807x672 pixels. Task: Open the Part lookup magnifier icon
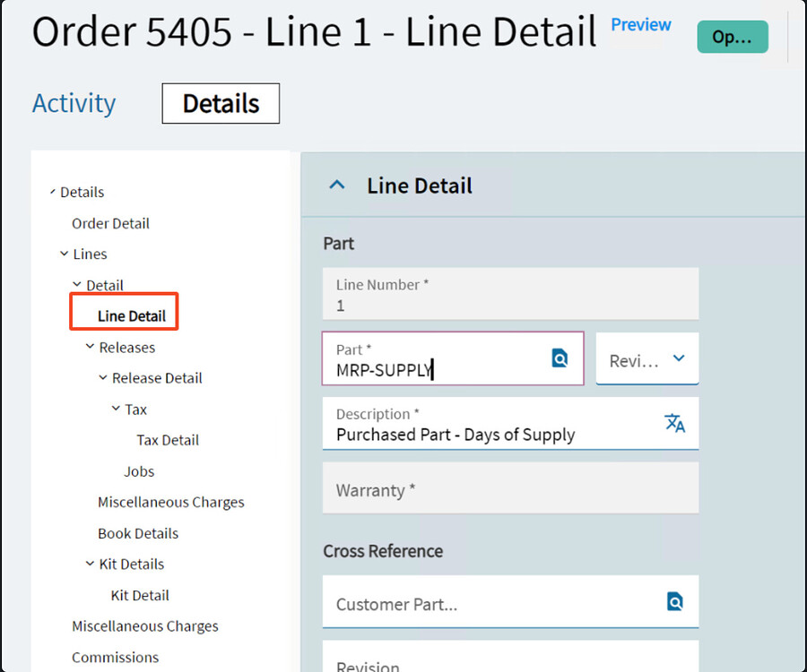(x=560, y=358)
